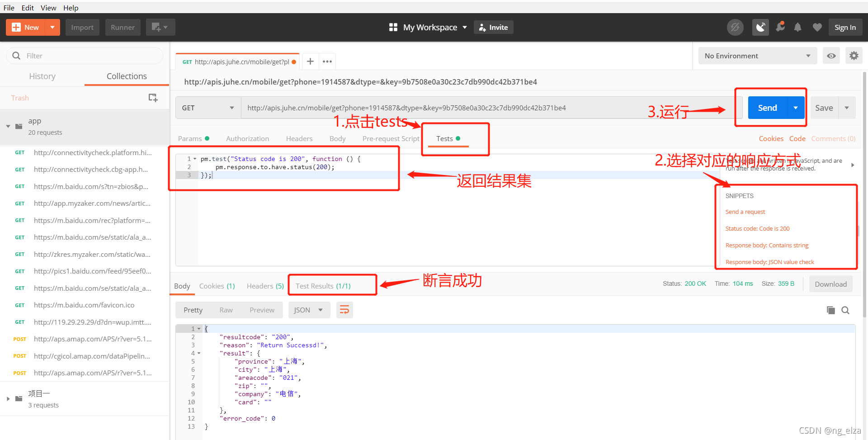Open Comments (0)

833,138
